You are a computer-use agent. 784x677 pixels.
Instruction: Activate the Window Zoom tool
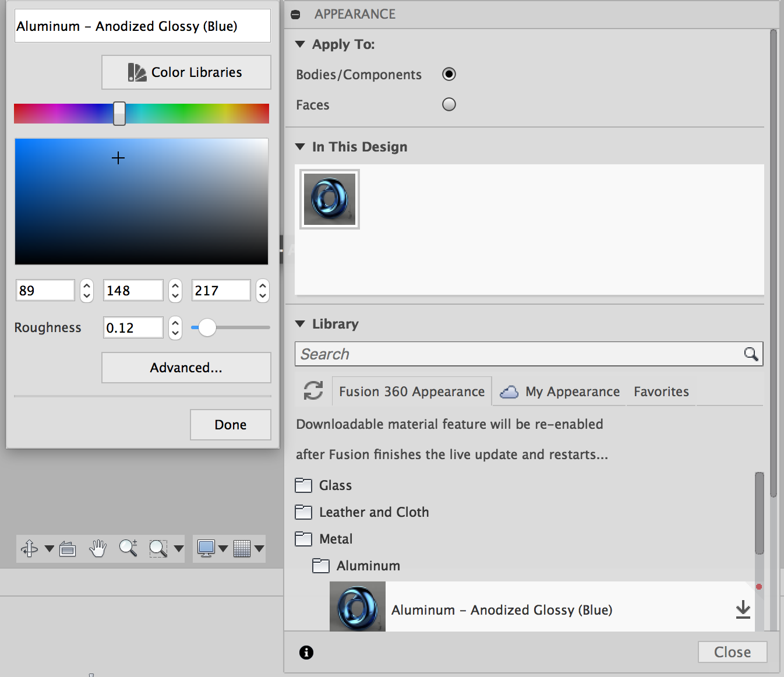158,548
